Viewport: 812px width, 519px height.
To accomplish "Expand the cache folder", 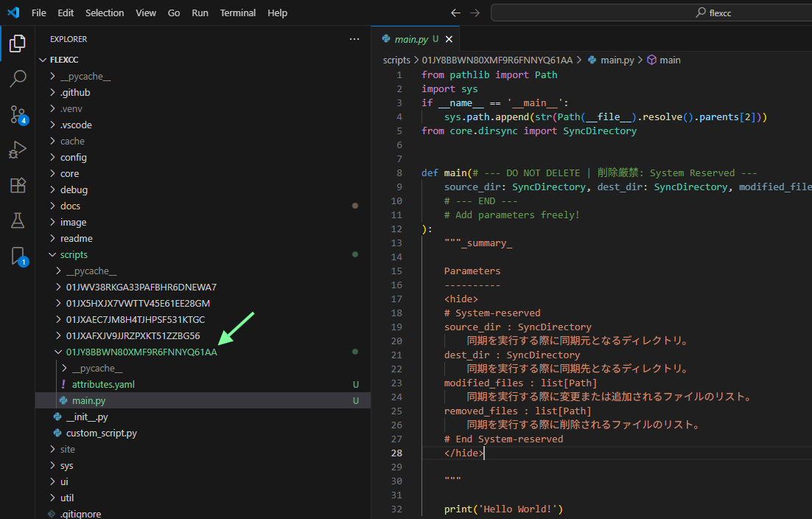I will coord(203,141).
